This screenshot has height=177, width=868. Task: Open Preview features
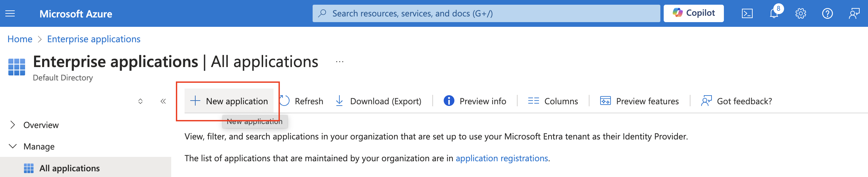pyautogui.click(x=639, y=101)
